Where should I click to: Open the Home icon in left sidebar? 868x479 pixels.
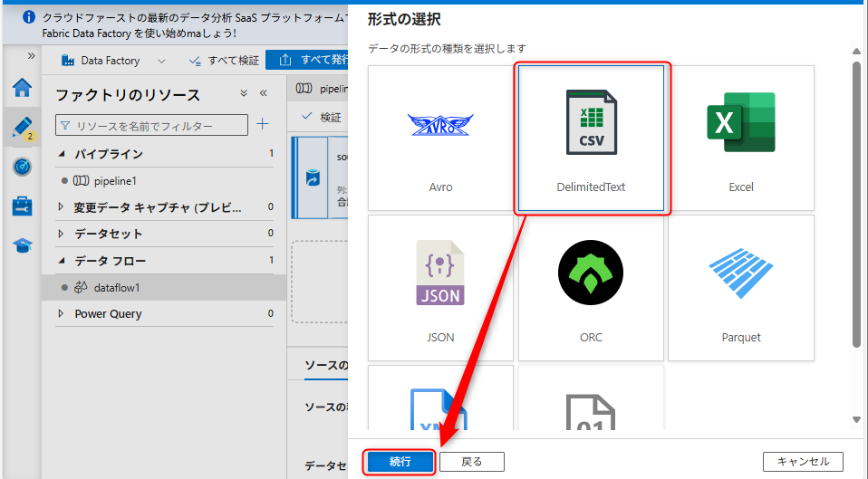click(22, 88)
